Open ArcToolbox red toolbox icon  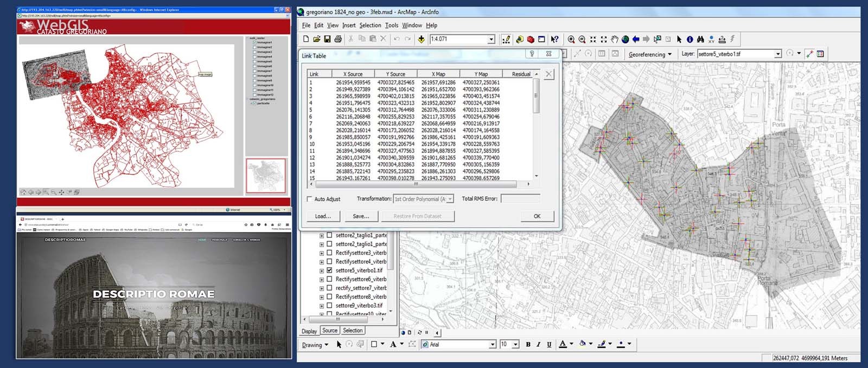click(x=531, y=40)
